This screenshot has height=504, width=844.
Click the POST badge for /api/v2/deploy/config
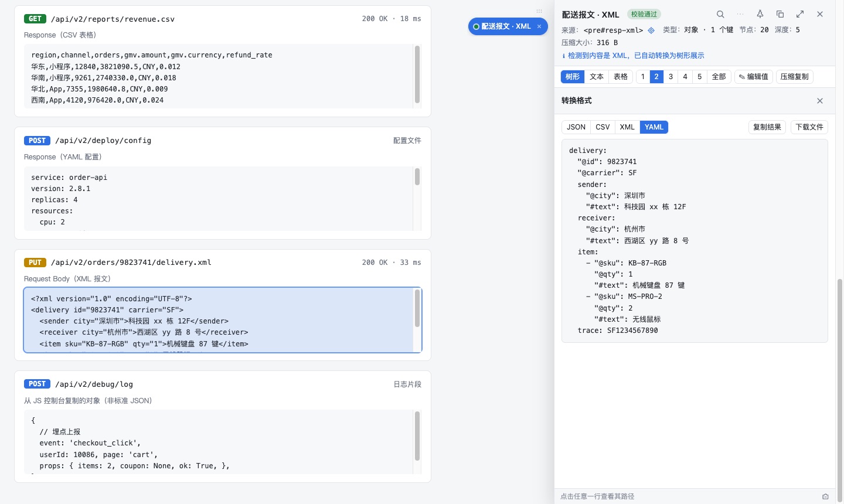pos(37,141)
